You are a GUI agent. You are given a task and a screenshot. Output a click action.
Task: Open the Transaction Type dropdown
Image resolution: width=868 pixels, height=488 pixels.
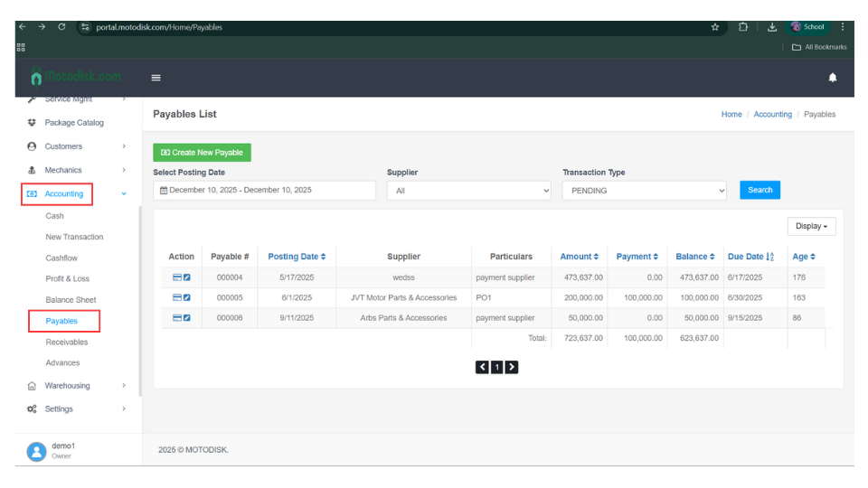(x=644, y=191)
